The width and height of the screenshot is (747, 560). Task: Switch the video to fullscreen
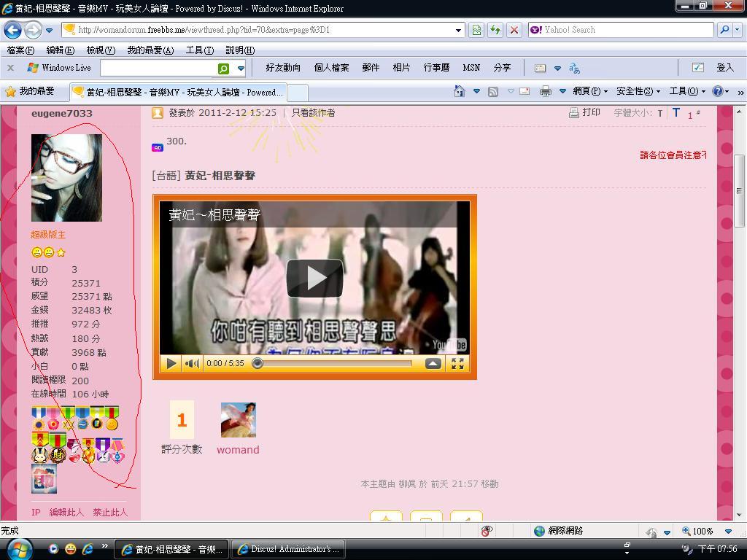(x=458, y=364)
